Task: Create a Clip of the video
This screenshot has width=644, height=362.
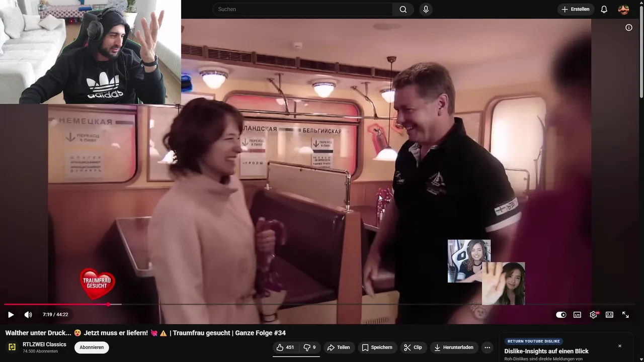Action: [413, 347]
